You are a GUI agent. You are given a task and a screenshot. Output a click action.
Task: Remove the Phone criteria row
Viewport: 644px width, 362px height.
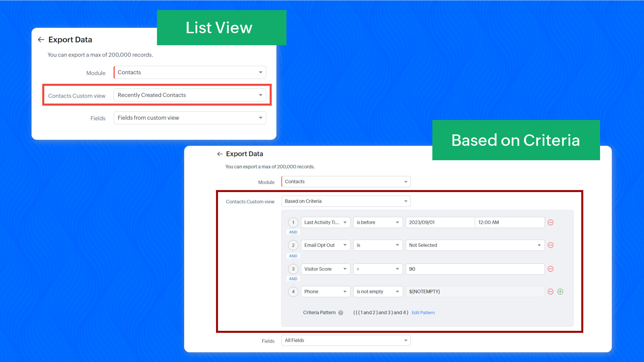[x=550, y=292]
